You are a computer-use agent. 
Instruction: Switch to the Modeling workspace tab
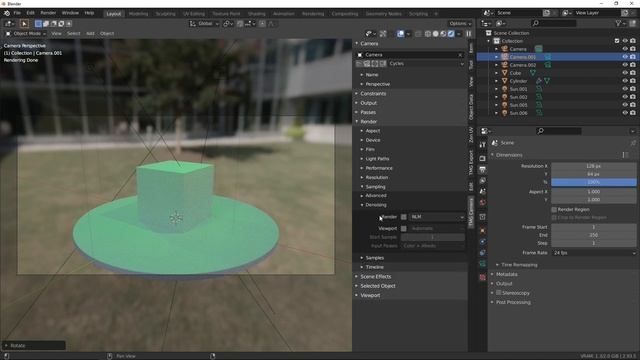pyautogui.click(x=138, y=13)
